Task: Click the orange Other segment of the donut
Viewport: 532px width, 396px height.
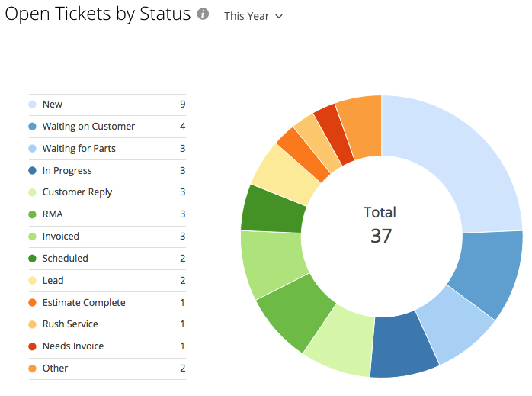Action: pos(365,127)
